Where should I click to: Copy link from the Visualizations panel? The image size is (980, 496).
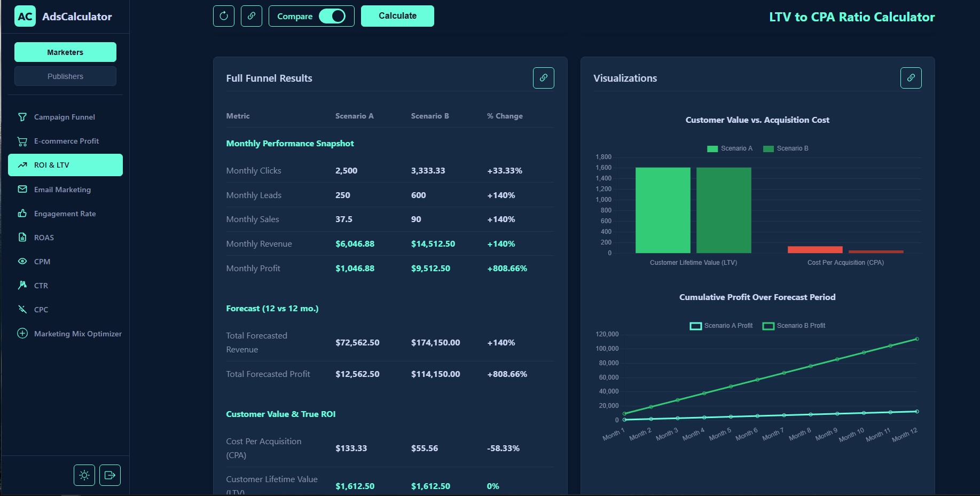pyautogui.click(x=911, y=78)
